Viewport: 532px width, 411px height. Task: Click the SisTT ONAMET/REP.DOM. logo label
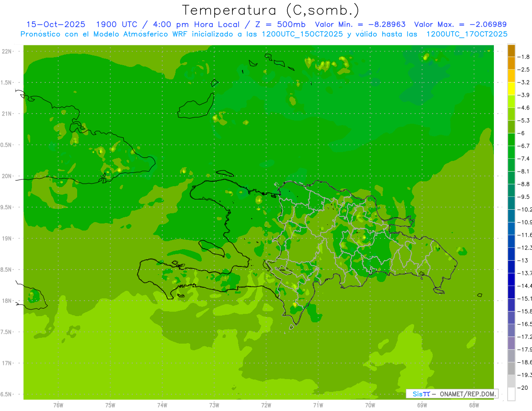click(x=452, y=394)
